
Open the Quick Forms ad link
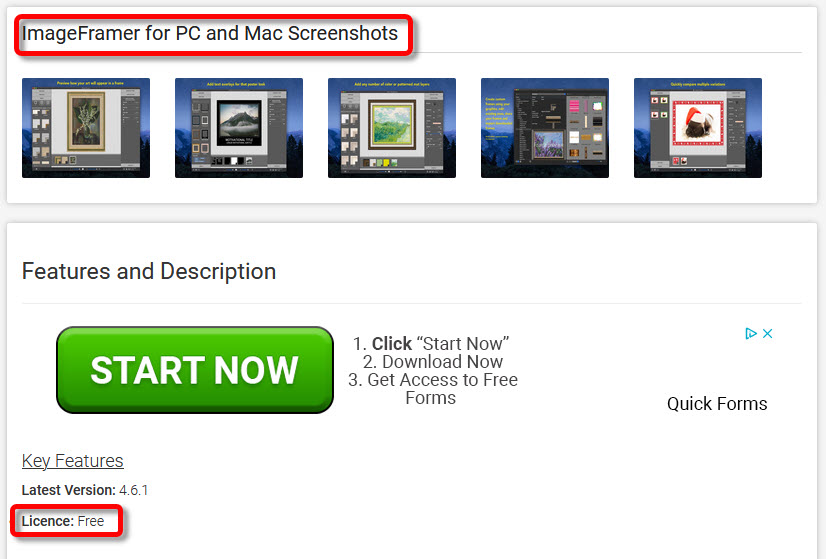tap(717, 404)
